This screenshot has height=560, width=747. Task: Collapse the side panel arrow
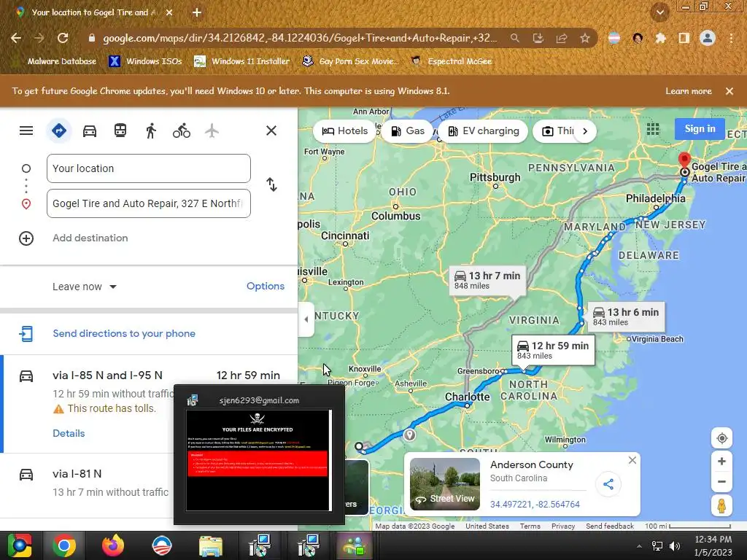tap(306, 319)
